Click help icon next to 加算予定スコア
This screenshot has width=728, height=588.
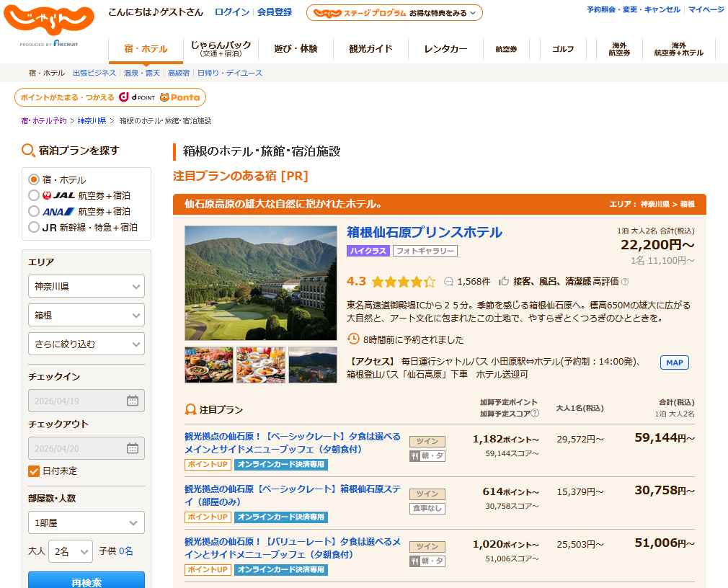(x=535, y=413)
